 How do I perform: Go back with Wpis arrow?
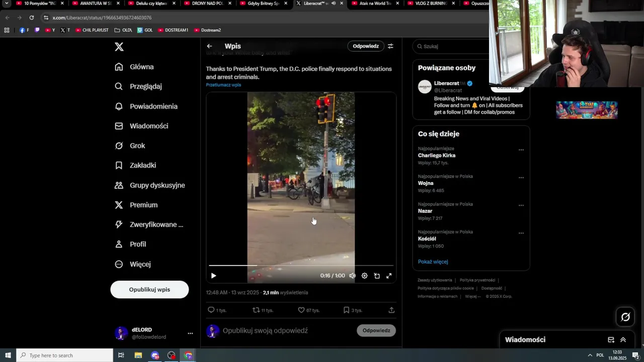point(209,46)
